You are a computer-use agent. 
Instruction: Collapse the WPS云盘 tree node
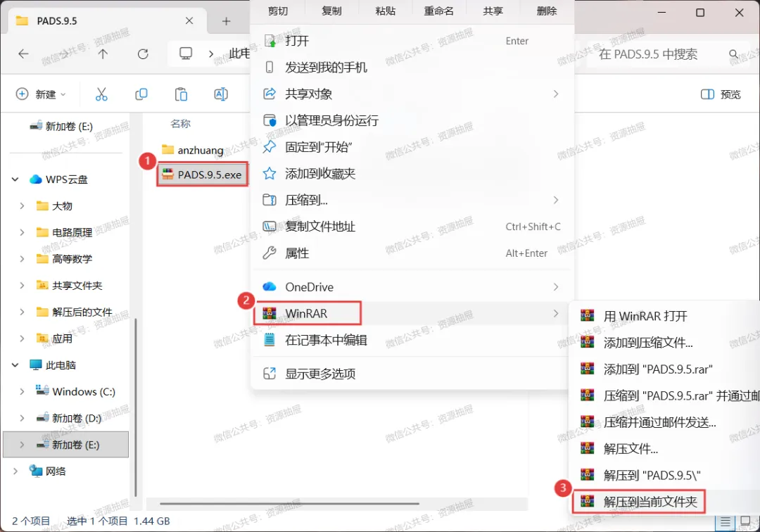tap(15, 179)
